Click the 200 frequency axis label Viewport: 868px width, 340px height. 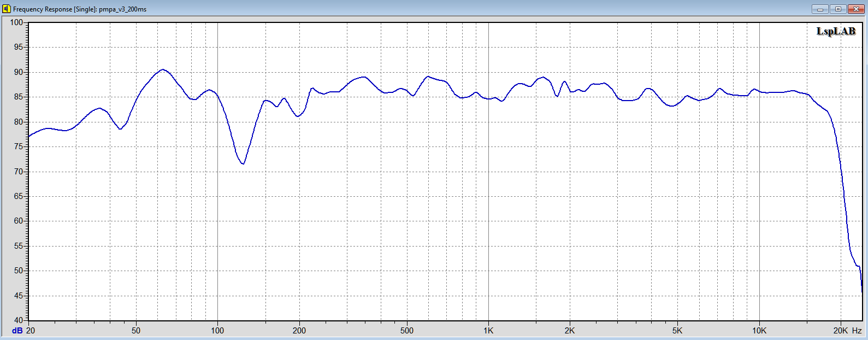coord(299,331)
